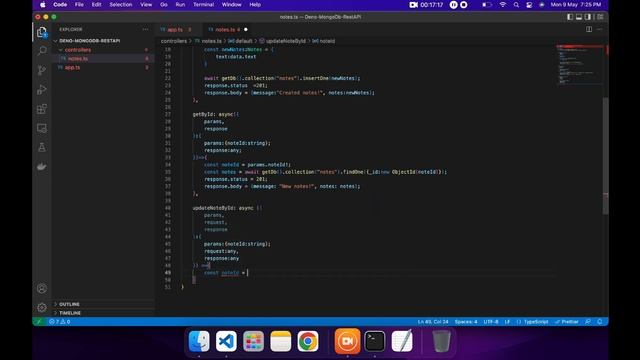
Task: Open the Source Control view
Action: tap(42, 70)
